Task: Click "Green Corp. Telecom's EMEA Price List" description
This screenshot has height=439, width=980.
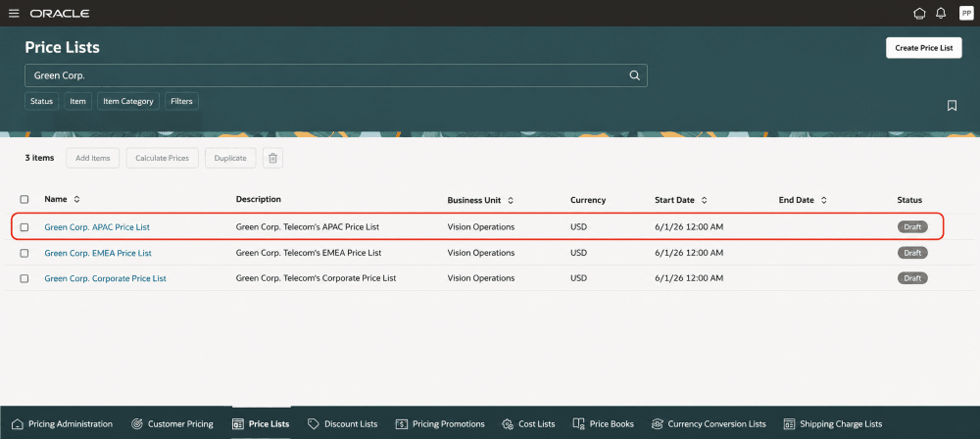Action: (x=309, y=253)
